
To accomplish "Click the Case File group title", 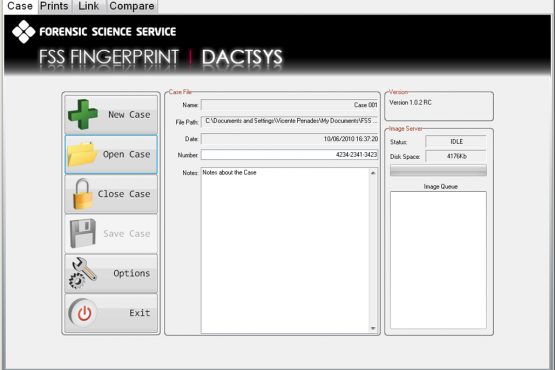I will coord(180,92).
